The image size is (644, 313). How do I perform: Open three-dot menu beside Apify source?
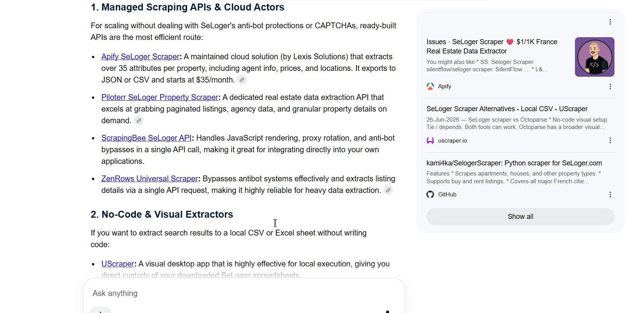pos(610,86)
